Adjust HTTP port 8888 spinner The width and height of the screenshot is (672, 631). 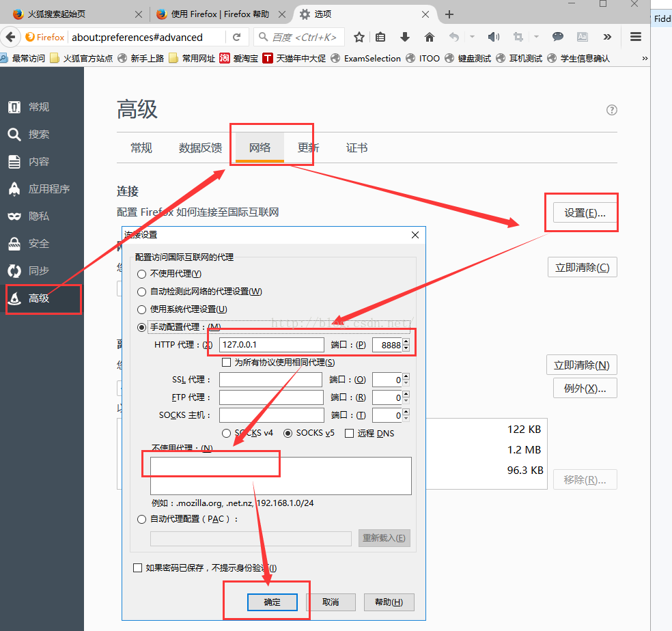406,345
